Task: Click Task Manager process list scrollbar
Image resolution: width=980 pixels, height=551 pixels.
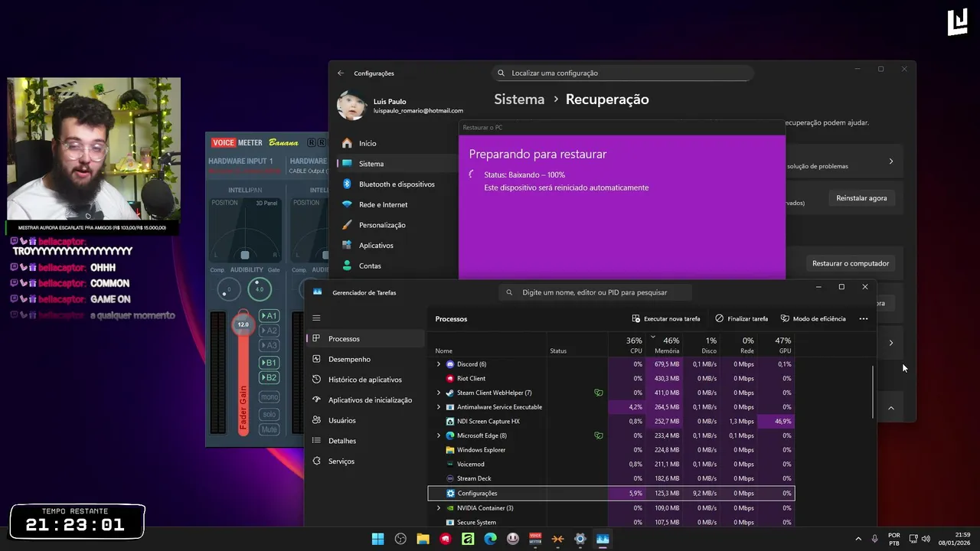Action: pos(873,393)
